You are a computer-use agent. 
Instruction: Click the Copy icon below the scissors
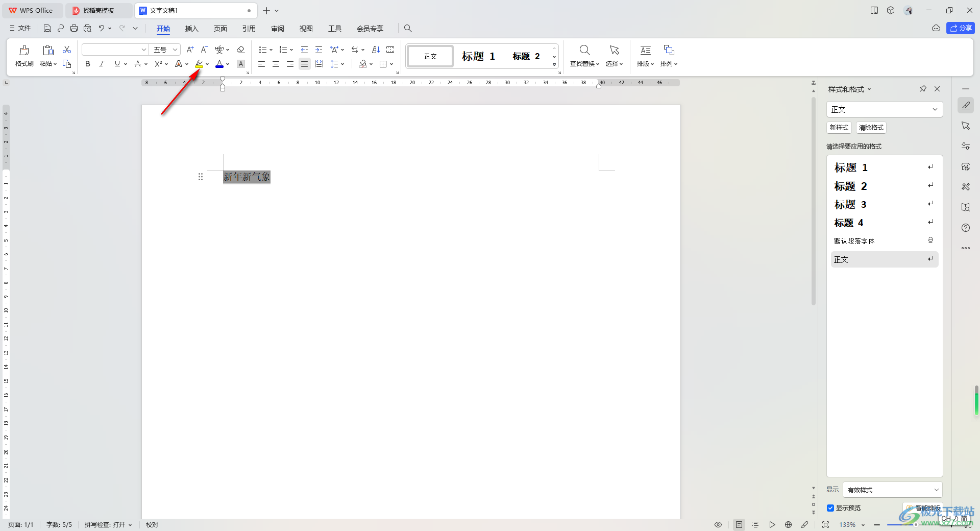click(67, 64)
